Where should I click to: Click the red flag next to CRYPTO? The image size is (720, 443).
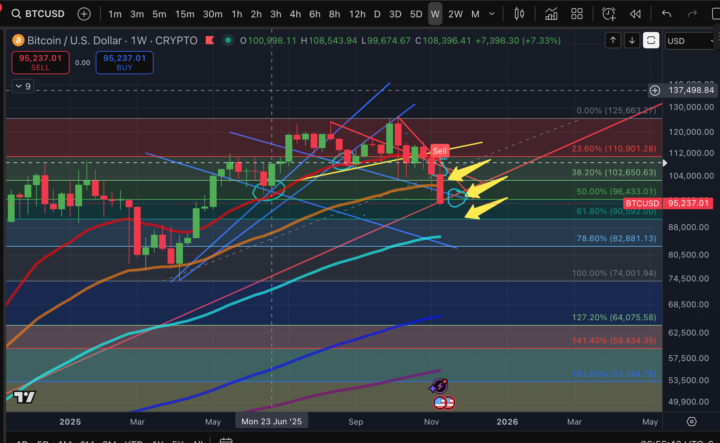click(210, 40)
